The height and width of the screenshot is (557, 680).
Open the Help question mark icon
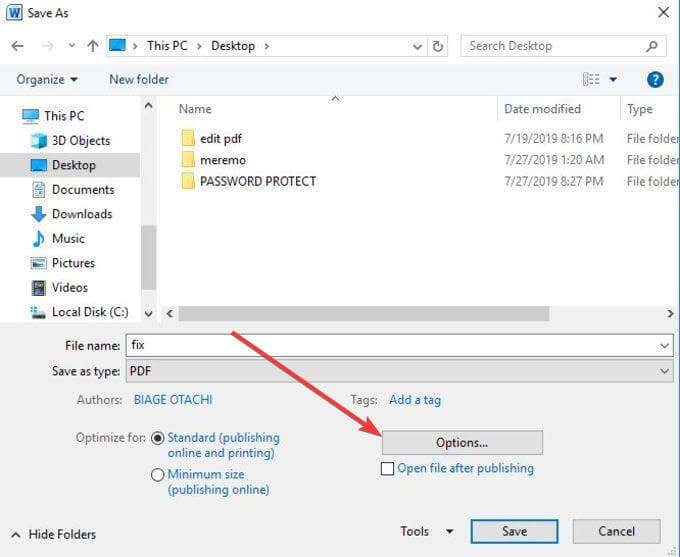pos(655,80)
